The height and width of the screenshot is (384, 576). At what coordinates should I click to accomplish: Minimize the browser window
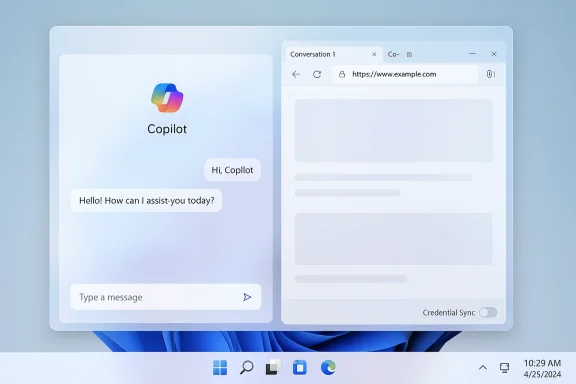(x=472, y=54)
